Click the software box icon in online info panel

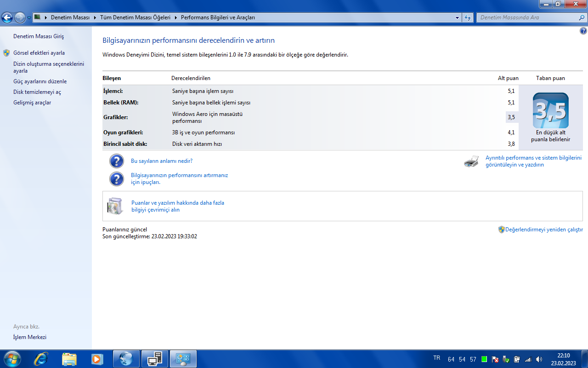tap(115, 206)
